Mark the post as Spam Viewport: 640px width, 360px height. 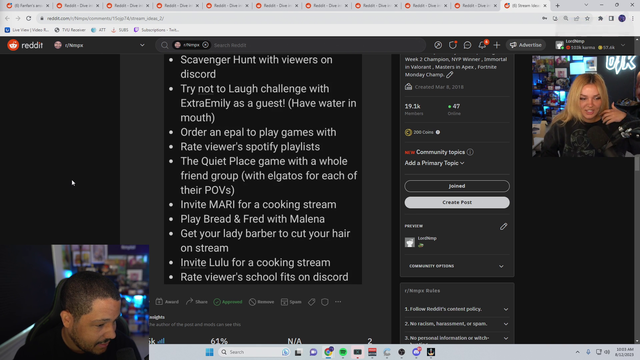click(x=291, y=302)
